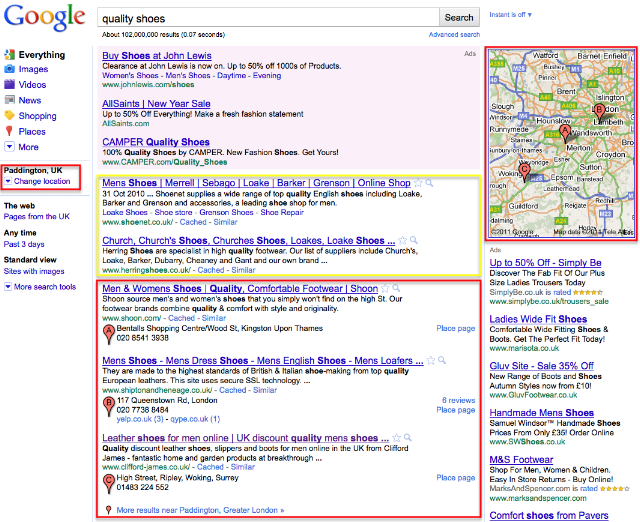Switch to News results
This screenshot has height=522, width=640.
pos(30,100)
